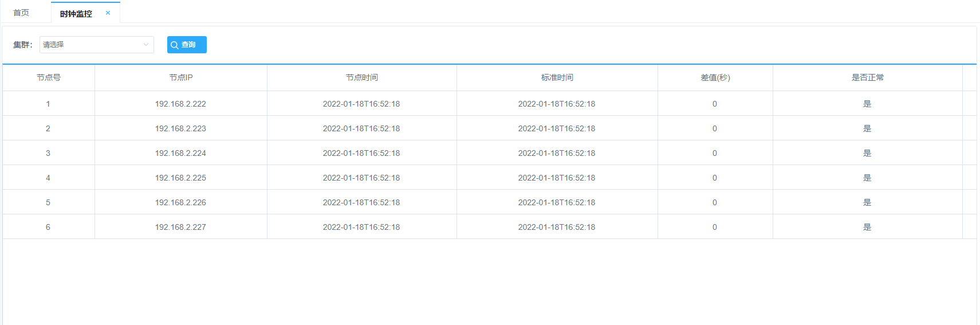Click the 节点IP column header
Viewport: 980px width, 325px height.
pos(181,77)
